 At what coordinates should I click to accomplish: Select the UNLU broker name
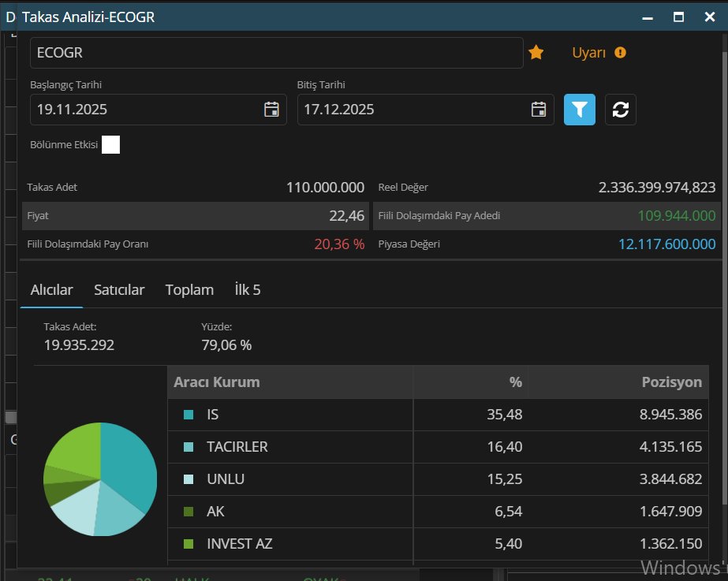tap(226, 479)
